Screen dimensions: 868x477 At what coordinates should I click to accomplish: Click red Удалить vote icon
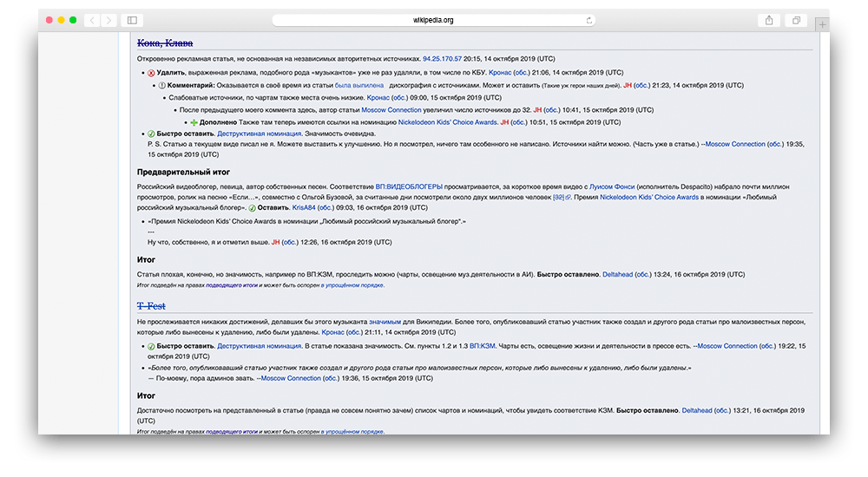[x=151, y=73]
